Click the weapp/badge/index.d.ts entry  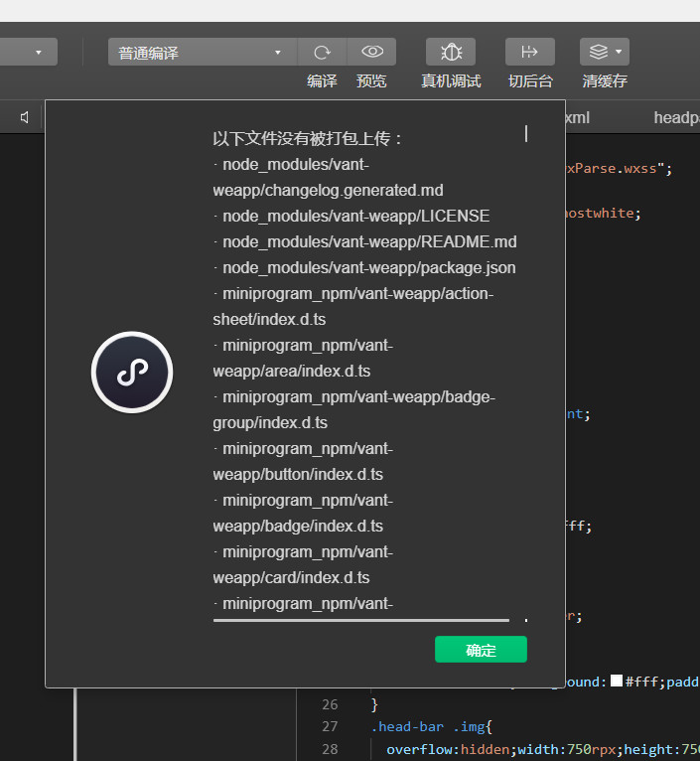303,513
